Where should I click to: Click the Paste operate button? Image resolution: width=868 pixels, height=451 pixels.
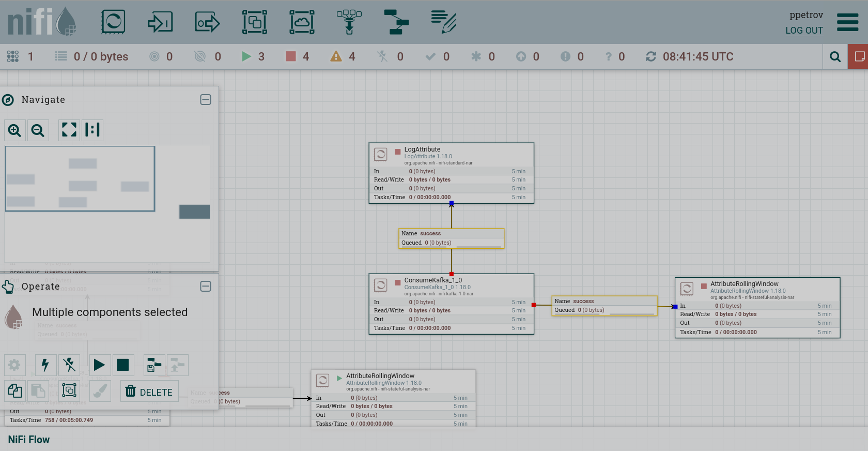pos(38,391)
